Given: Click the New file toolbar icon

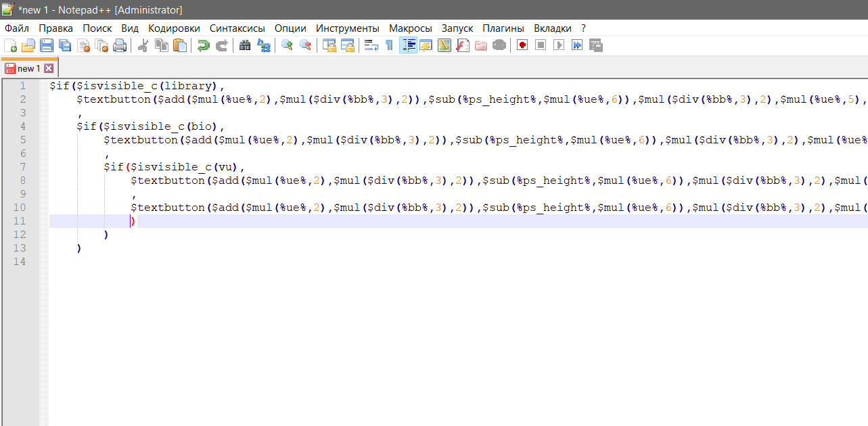Looking at the screenshot, I should [11, 45].
